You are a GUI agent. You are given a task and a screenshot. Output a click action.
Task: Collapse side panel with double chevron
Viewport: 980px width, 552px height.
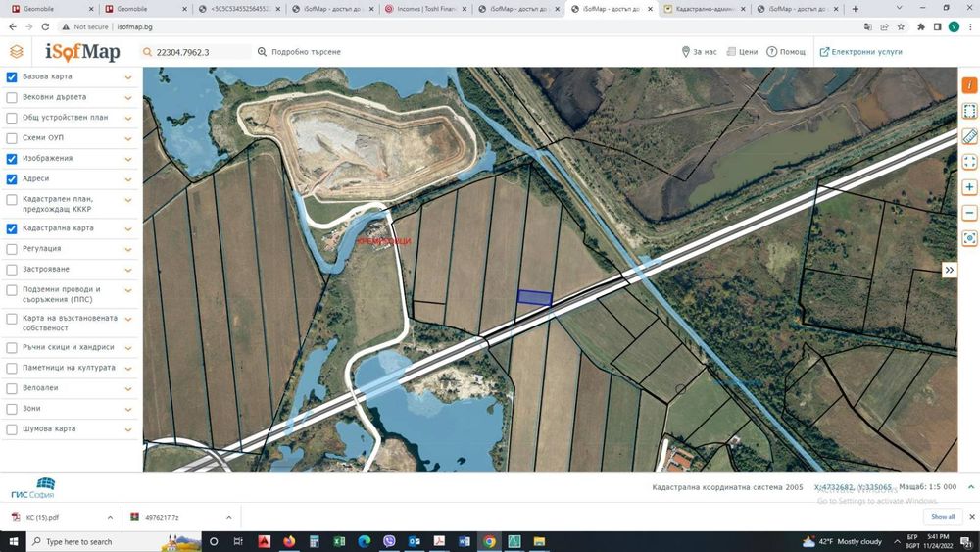(950, 270)
